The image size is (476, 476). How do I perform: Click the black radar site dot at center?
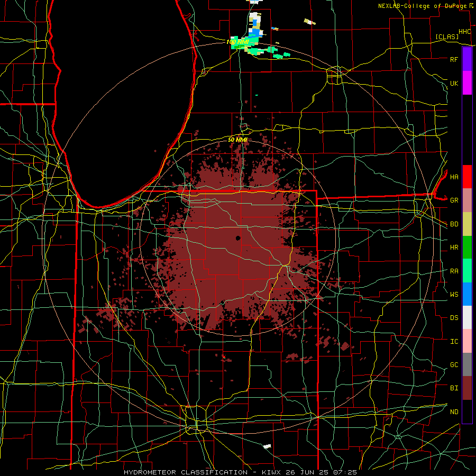[x=238, y=238]
